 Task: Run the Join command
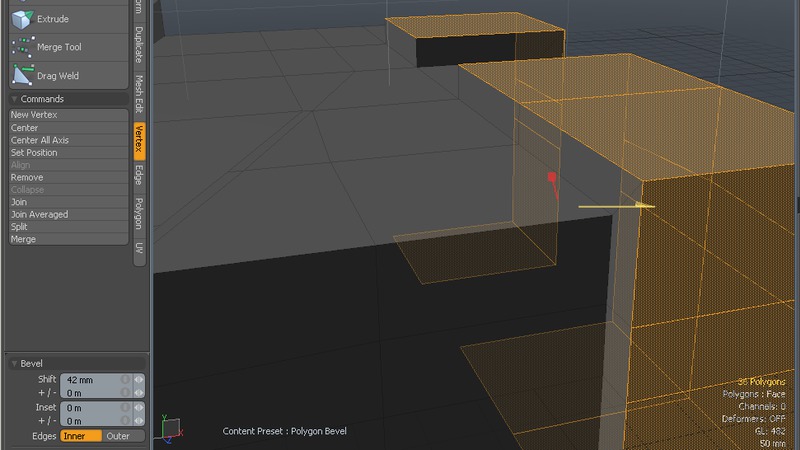tap(68, 202)
